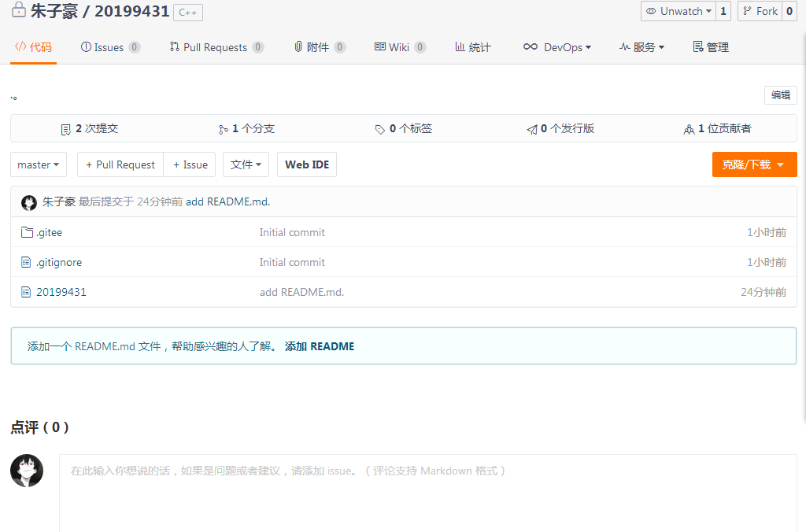Click the 24分钟前 timestamp of 20199431 file
806x532 pixels.
coord(763,292)
